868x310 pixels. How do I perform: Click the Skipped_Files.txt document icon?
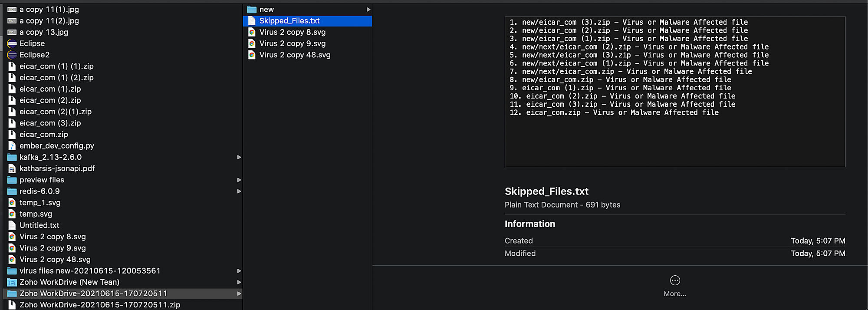pyautogui.click(x=252, y=21)
